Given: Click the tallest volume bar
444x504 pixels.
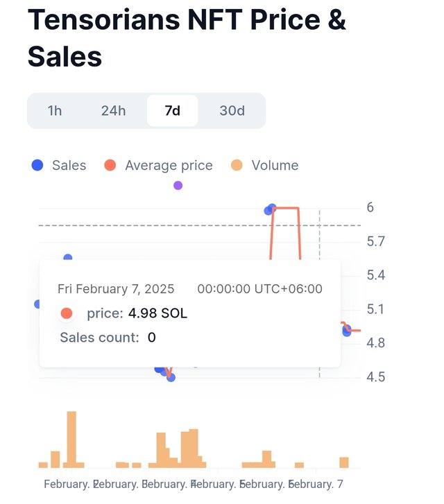Looking at the screenshot, I should tap(71, 440).
